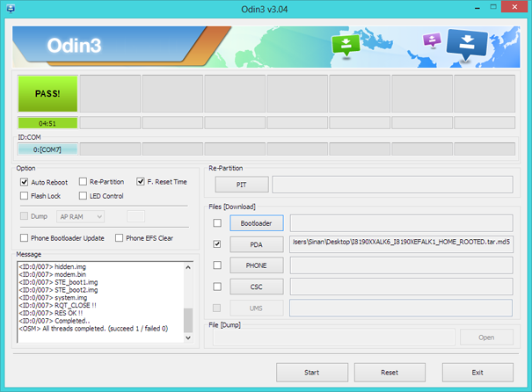Viewport: 532px width, 392px height.
Task: Toggle the Auto Reboot checkbox
Action: [x=24, y=182]
